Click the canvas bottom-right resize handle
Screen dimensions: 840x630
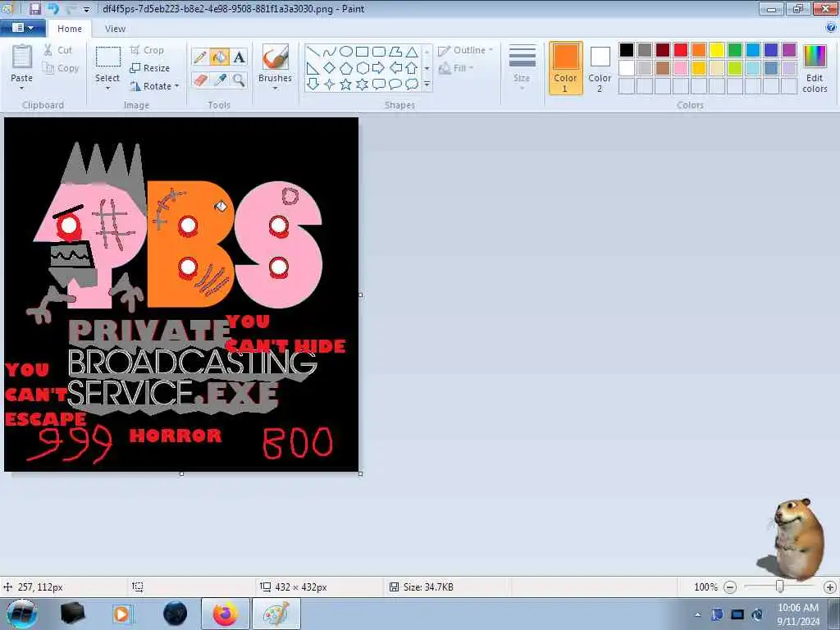361,473
